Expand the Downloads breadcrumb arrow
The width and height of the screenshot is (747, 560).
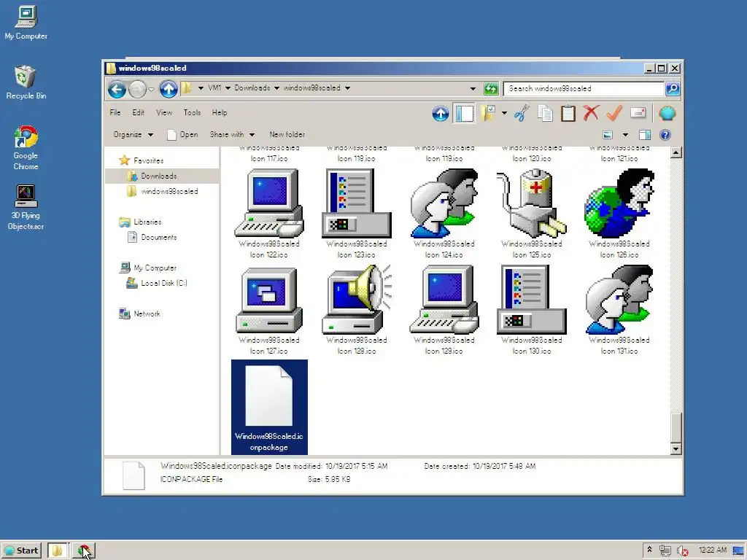click(x=276, y=88)
